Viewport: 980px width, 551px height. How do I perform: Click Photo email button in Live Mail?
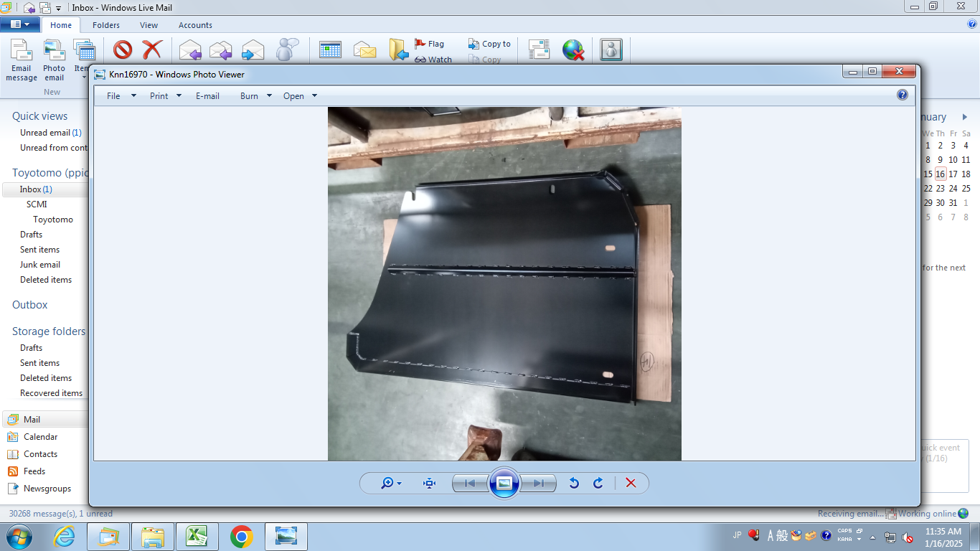coord(55,60)
